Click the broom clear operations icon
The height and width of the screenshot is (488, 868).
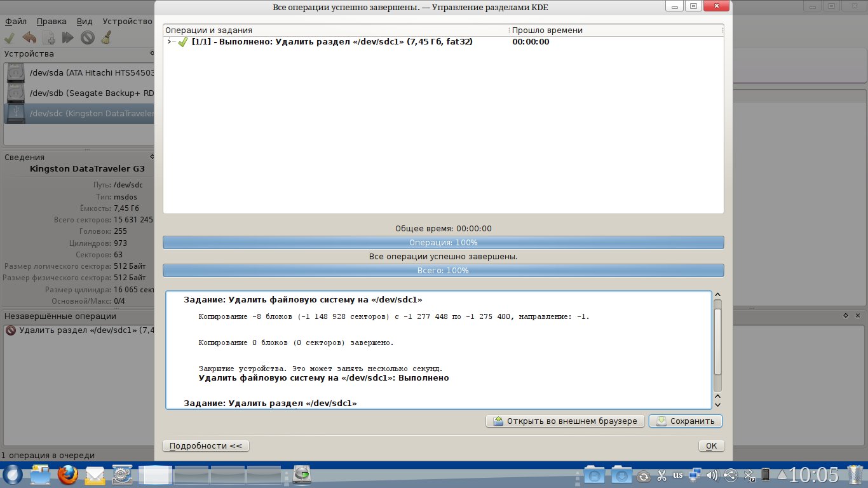pyautogui.click(x=106, y=37)
